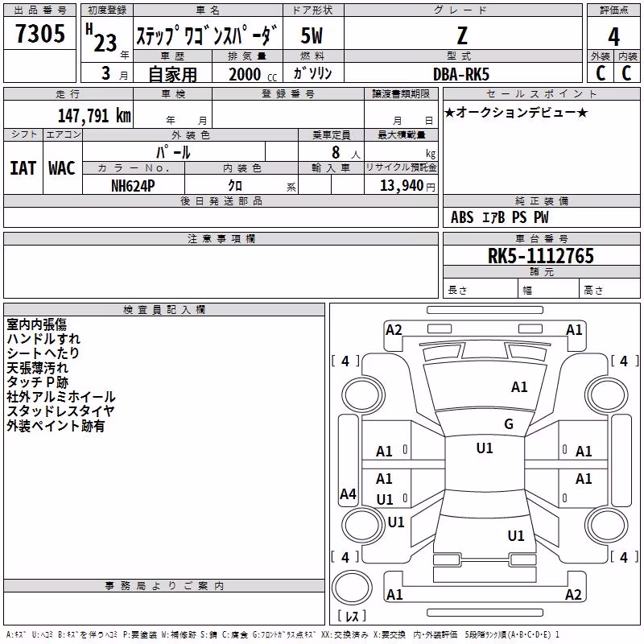Click the equipment list ABS エアB PS PW

[x=499, y=217]
